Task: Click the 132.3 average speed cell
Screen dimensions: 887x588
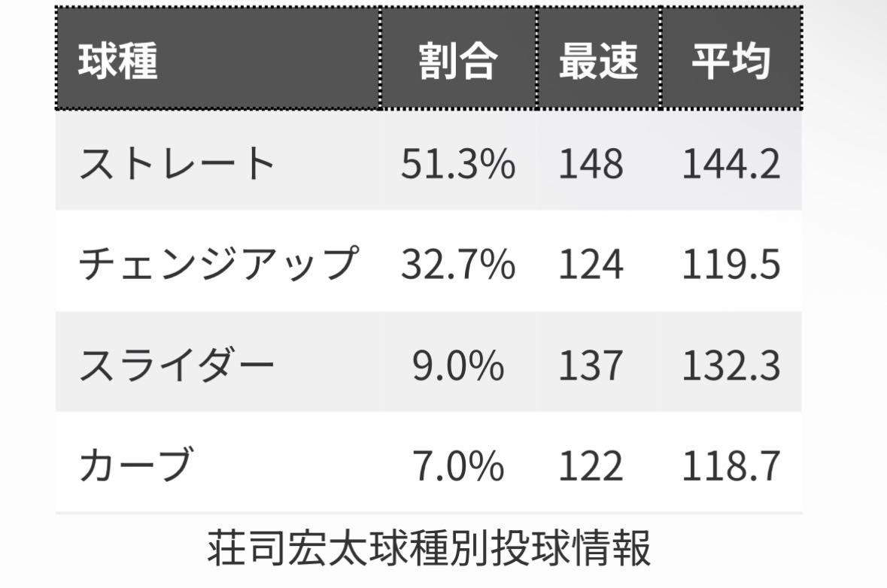Action: coord(731,365)
